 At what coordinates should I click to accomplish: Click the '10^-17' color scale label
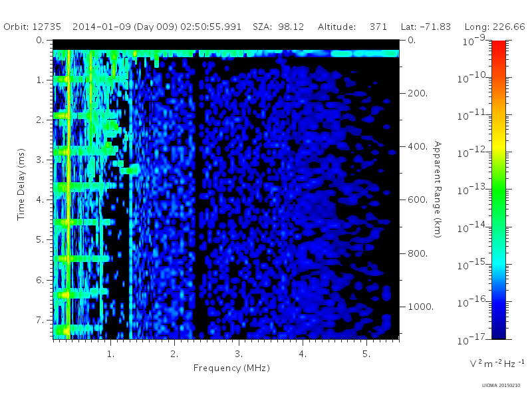472,339
